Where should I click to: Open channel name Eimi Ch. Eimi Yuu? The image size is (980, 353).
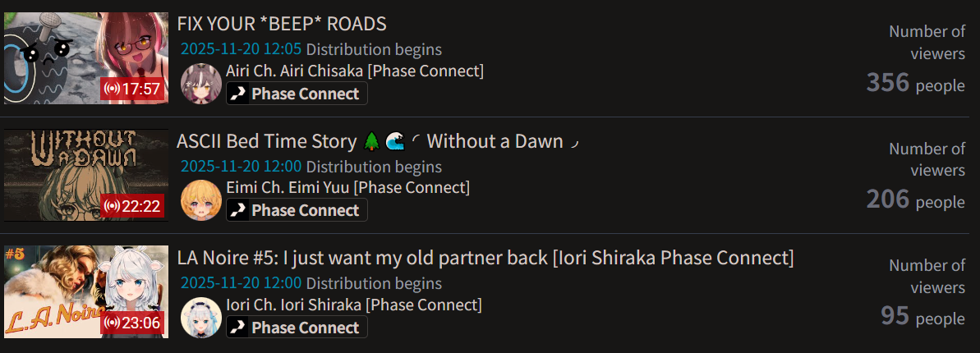pos(348,187)
